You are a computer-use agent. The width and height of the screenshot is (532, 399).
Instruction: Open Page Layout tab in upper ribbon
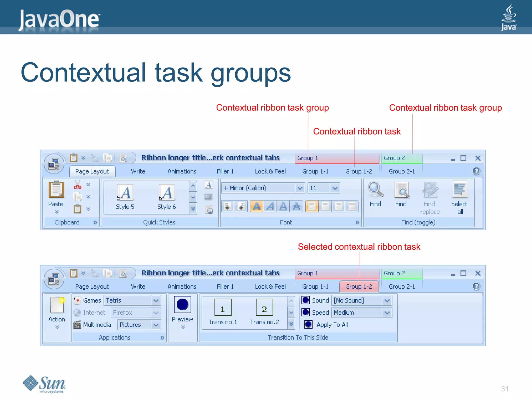coord(92,171)
